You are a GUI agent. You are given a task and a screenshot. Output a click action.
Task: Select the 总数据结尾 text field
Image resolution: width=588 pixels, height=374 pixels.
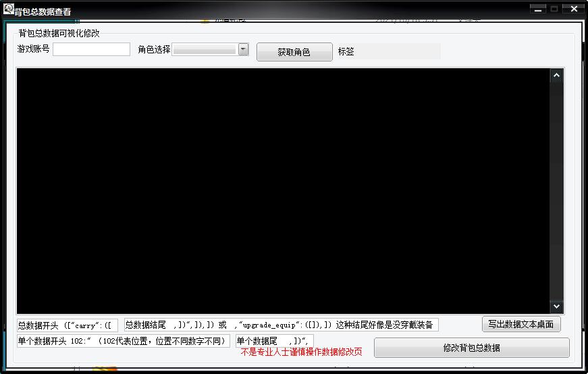pyautogui.click(x=281, y=325)
